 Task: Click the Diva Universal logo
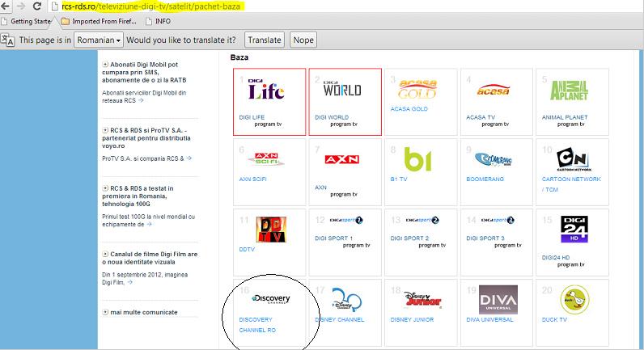(498, 301)
